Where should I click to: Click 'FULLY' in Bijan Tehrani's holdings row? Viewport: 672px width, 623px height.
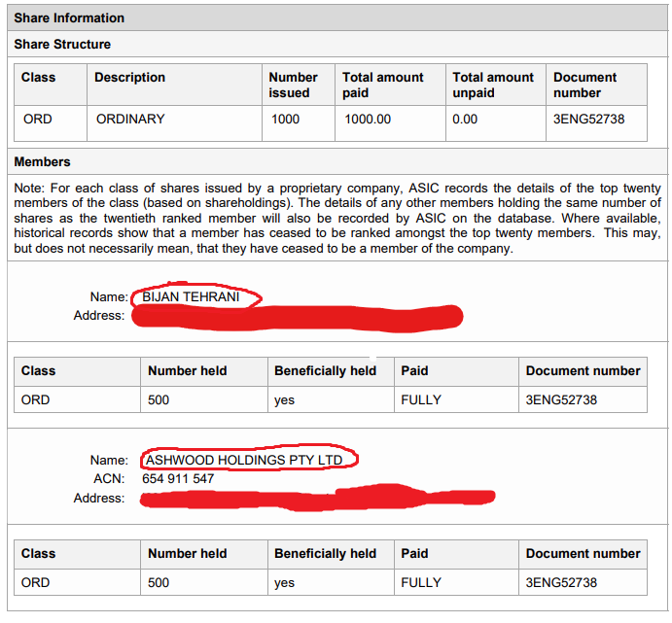coord(421,399)
